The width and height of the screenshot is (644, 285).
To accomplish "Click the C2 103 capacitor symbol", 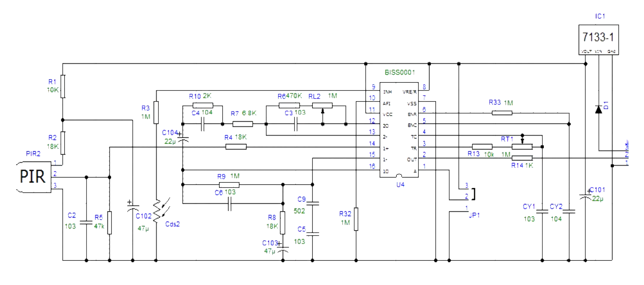I will click(x=86, y=222).
